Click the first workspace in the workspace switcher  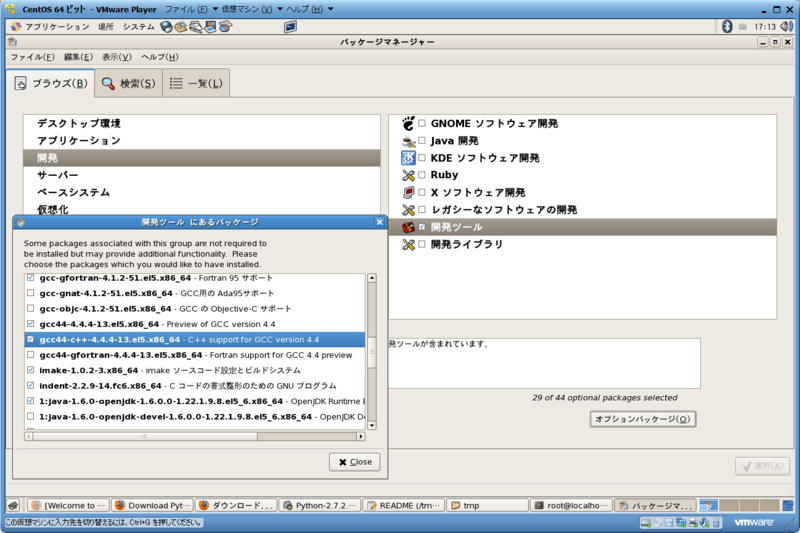[x=709, y=505]
